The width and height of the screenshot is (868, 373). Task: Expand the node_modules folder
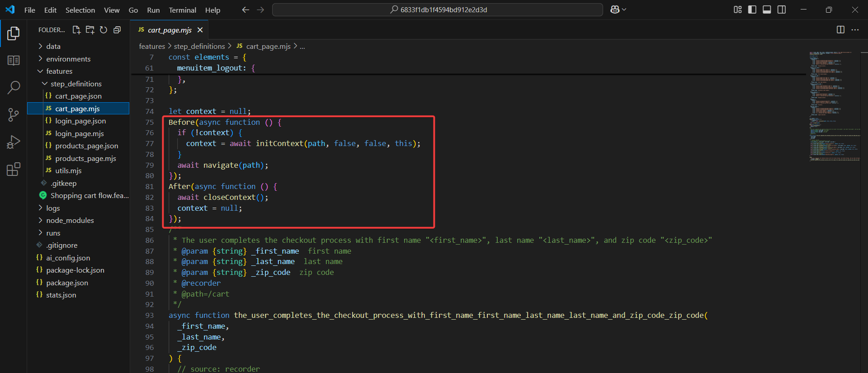click(x=70, y=221)
